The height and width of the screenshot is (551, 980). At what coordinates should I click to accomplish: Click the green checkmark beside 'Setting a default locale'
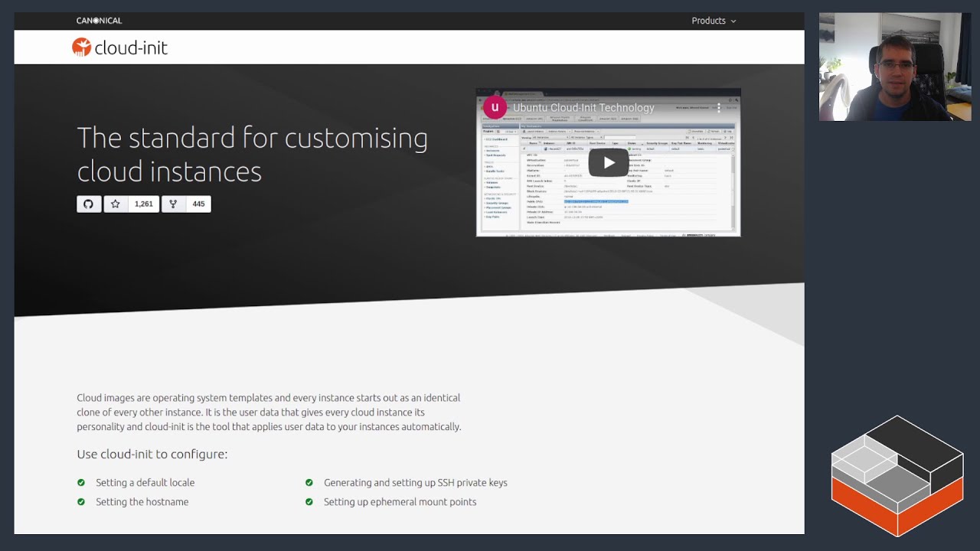(81, 483)
